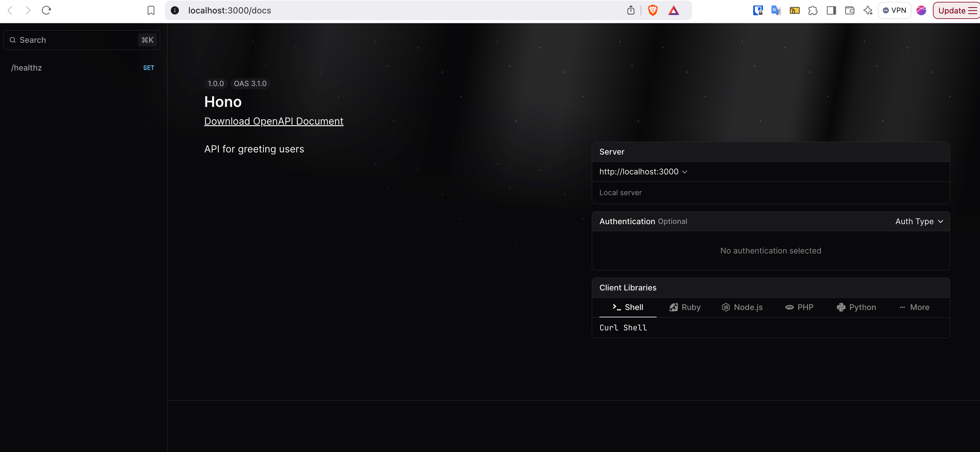Click the Leo AI sparkle icon

(868, 10)
